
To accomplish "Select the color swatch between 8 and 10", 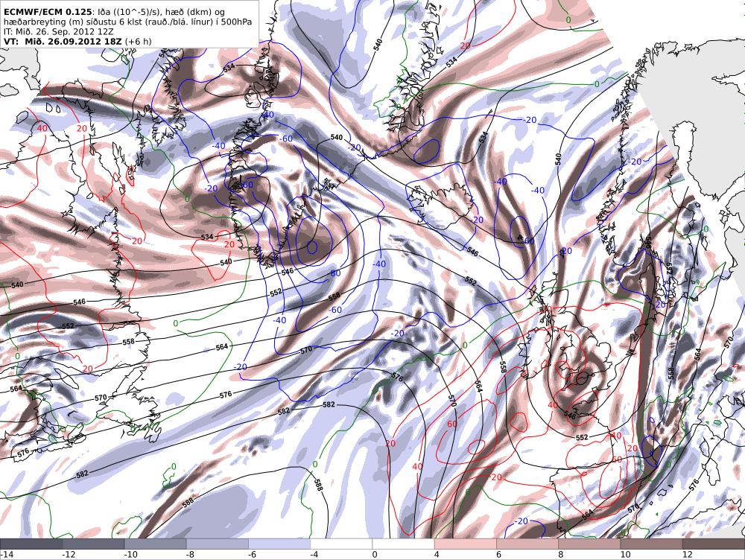I will click(589, 544).
